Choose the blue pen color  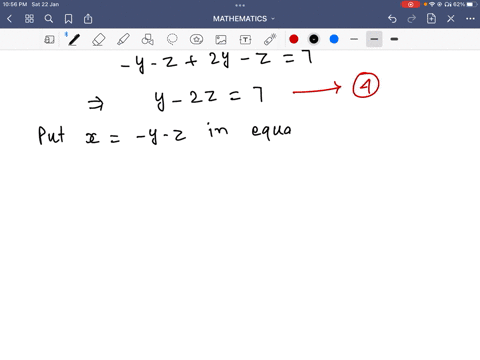point(334,39)
